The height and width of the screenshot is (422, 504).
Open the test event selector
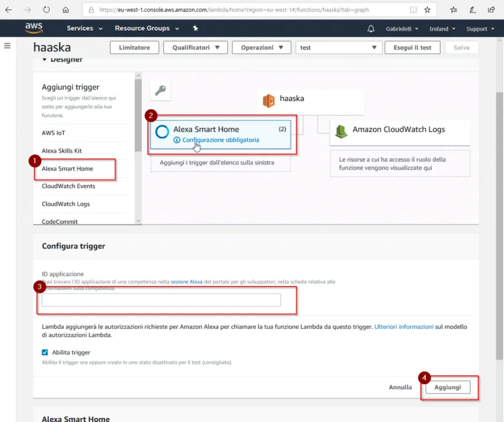(339, 47)
